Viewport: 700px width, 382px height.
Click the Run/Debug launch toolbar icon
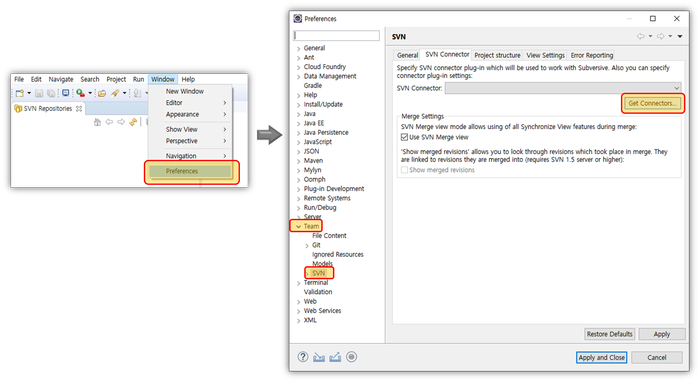pyautogui.click(x=80, y=93)
